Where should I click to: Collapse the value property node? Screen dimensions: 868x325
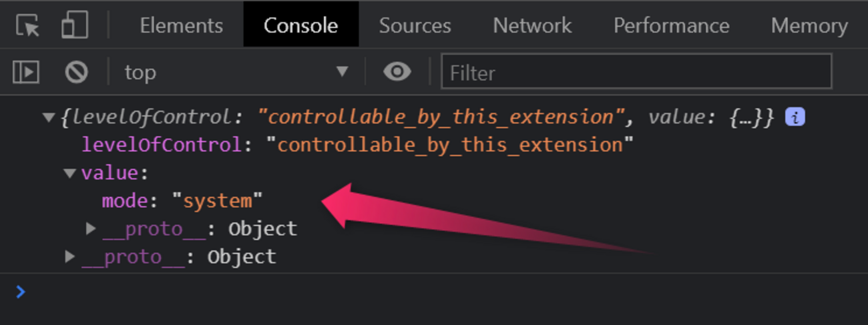(69, 174)
